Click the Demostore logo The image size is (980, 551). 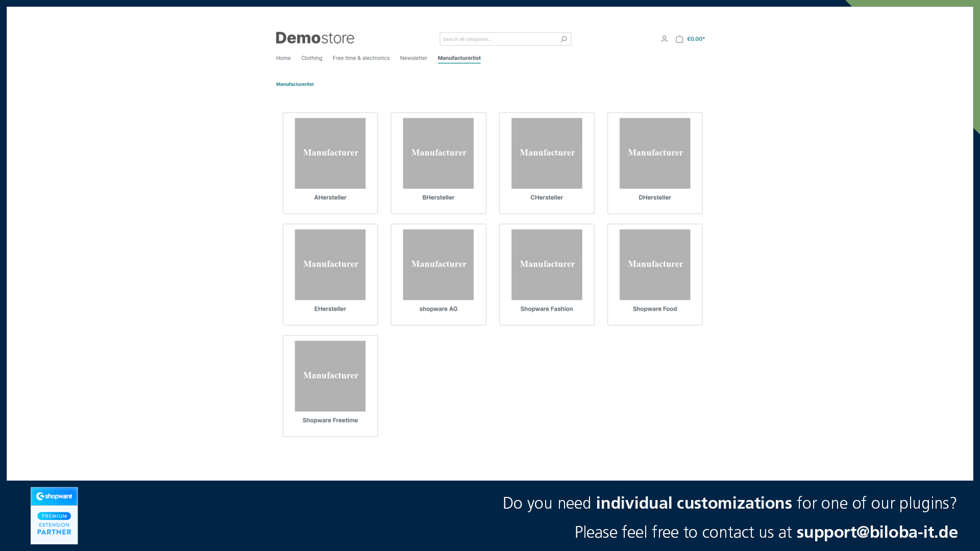click(315, 38)
